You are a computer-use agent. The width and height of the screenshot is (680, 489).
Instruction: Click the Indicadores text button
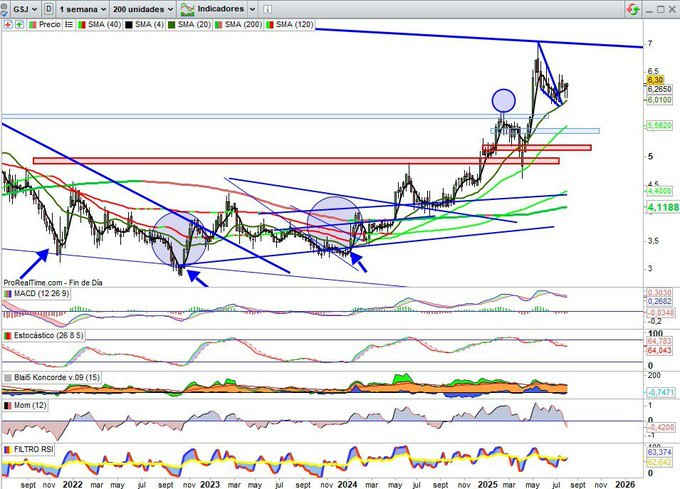(x=221, y=9)
